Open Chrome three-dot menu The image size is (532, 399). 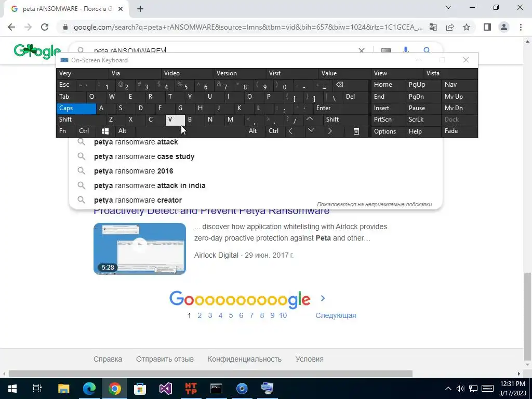click(x=521, y=27)
